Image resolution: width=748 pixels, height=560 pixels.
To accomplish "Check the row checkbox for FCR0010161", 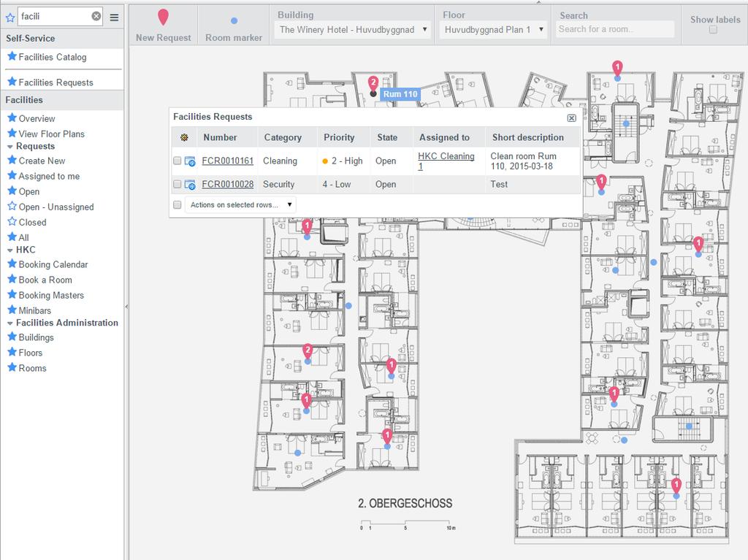I will [177, 161].
